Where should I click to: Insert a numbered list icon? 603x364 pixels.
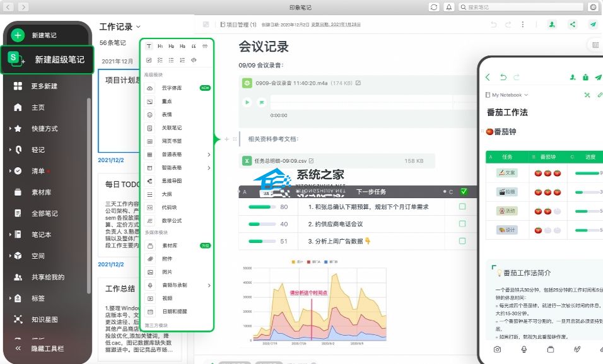pos(183,60)
